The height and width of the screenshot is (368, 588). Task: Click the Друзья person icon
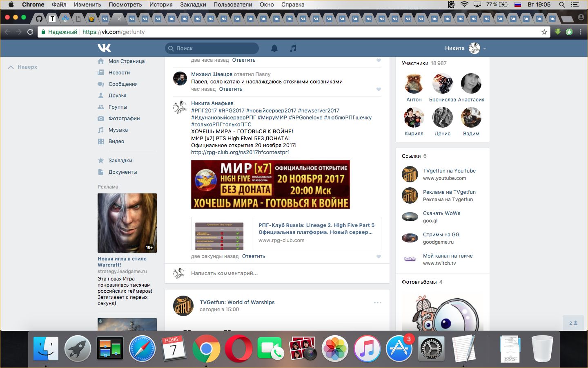[101, 95]
